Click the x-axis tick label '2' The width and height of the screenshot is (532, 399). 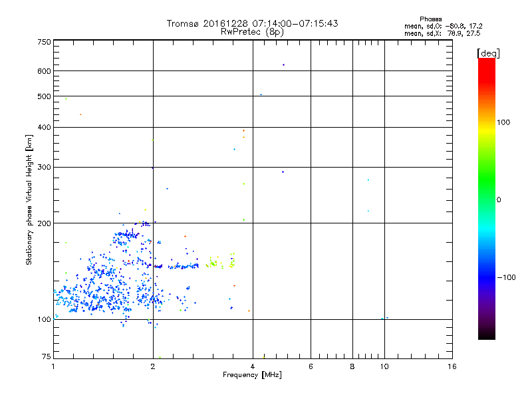click(x=153, y=366)
